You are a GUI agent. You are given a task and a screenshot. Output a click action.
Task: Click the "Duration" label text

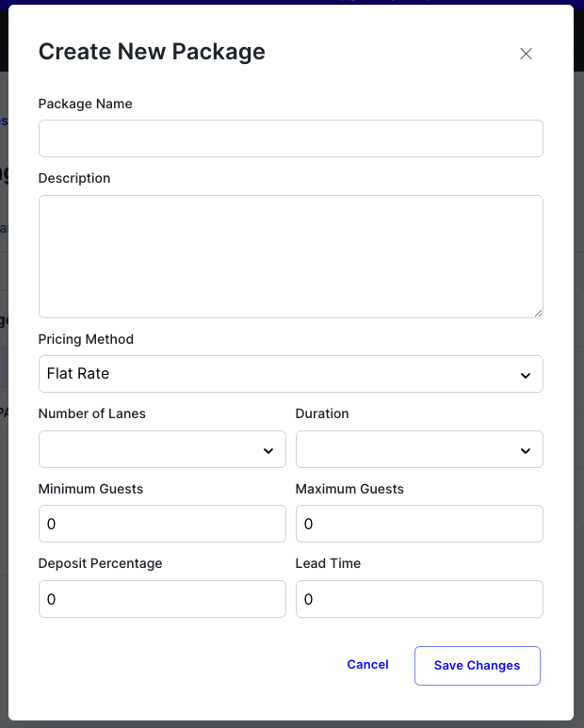[x=322, y=413]
